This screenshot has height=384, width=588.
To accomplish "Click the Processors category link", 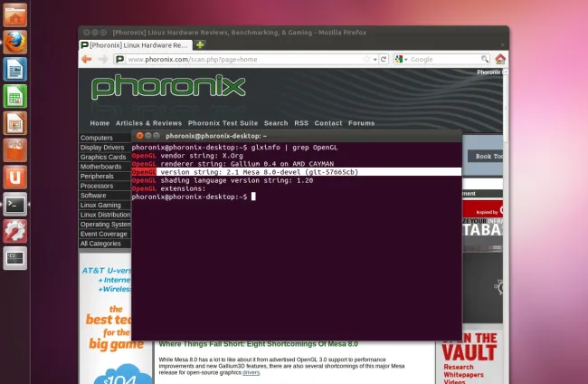I will click(x=97, y=186).
